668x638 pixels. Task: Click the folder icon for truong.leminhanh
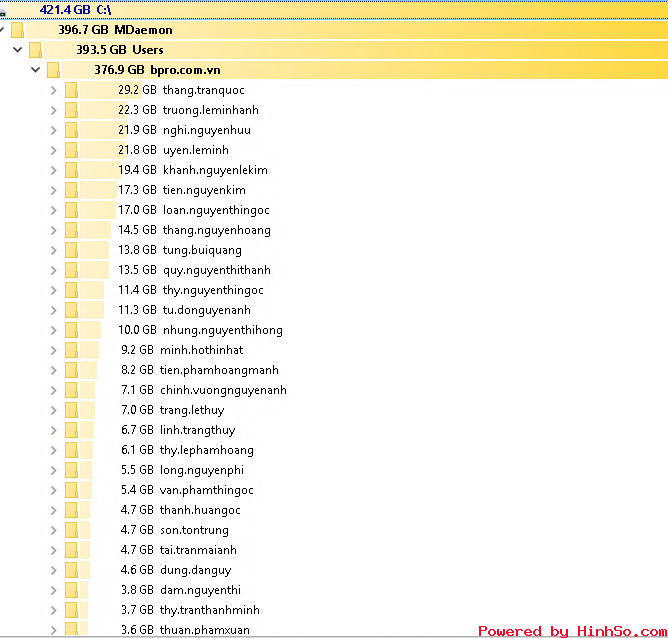coord(71,110)
